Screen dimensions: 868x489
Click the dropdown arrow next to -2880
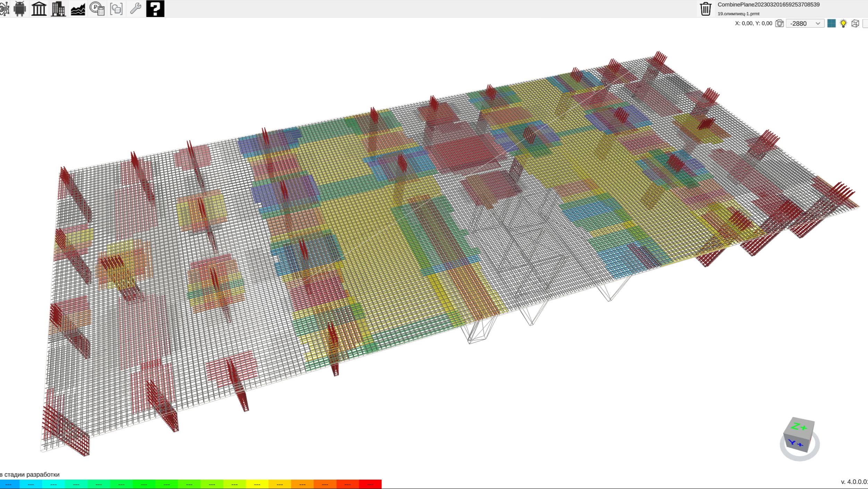818,23
